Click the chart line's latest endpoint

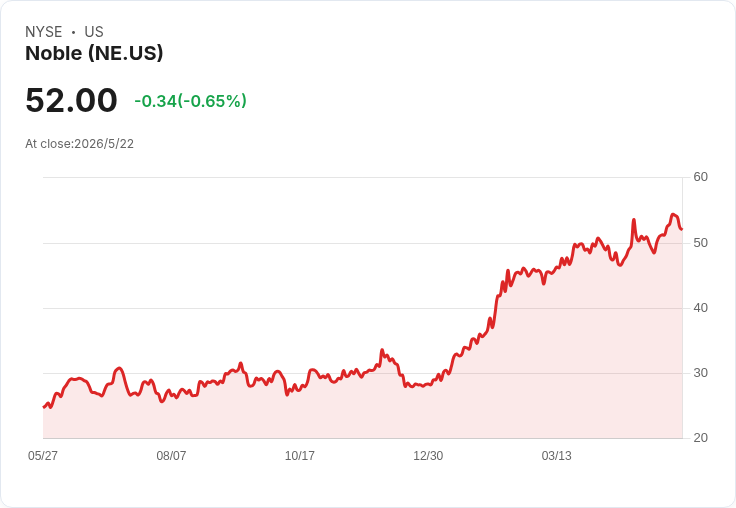click(x=682, y=229)
